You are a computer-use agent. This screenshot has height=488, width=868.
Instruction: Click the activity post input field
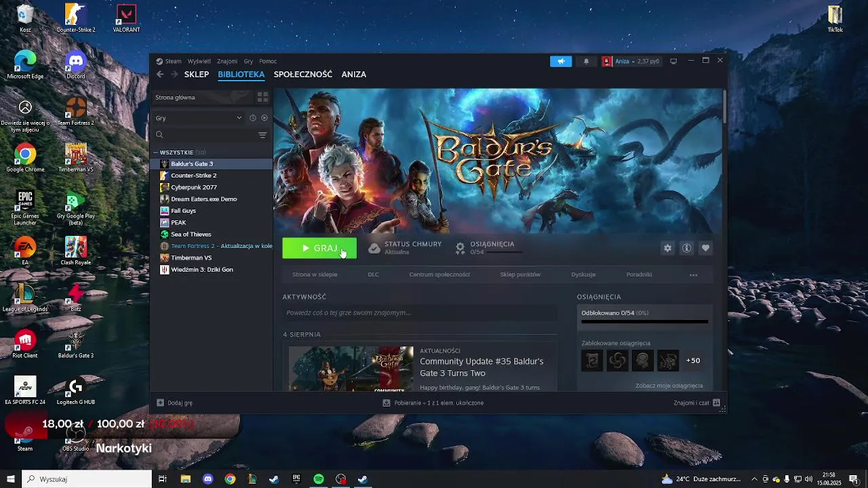tap(420, 313)
